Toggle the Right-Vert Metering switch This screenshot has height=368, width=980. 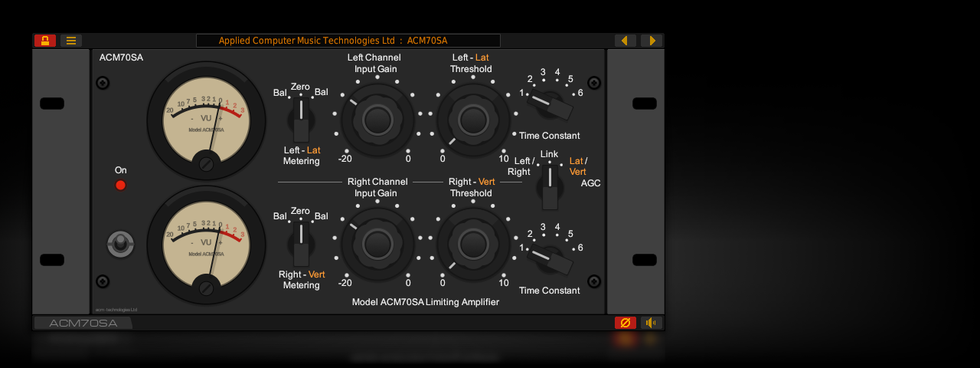[302, 243]
